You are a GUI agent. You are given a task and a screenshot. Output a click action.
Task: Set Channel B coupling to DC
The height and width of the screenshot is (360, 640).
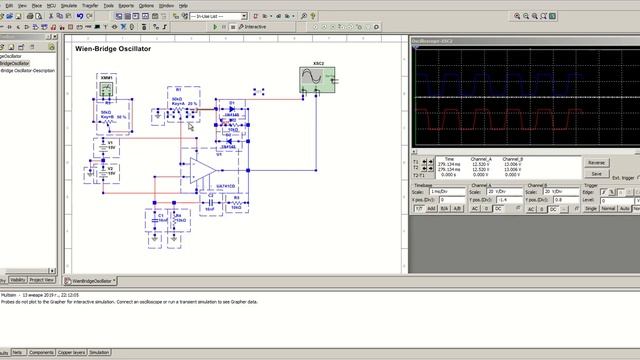pos(553,209)
